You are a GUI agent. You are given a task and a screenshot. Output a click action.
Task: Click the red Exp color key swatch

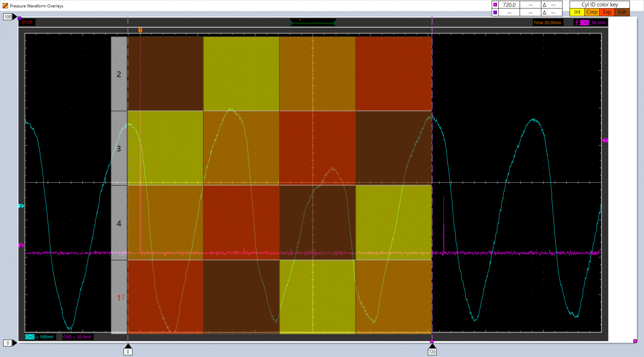[x=607, y=12]
